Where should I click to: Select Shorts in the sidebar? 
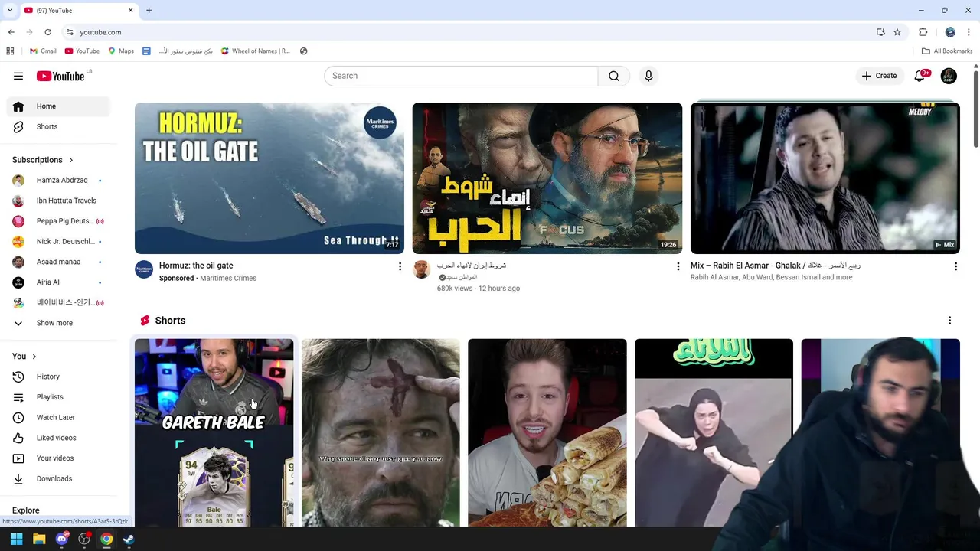58,126
